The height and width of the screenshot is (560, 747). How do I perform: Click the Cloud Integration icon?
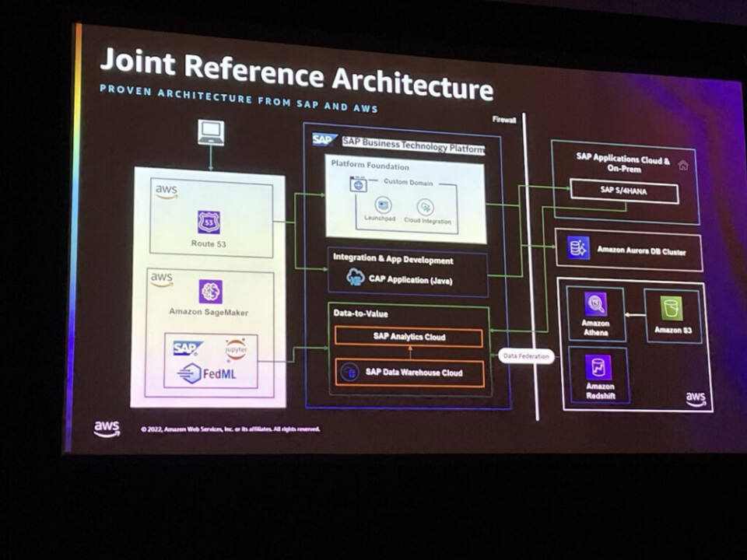(425, 207)
